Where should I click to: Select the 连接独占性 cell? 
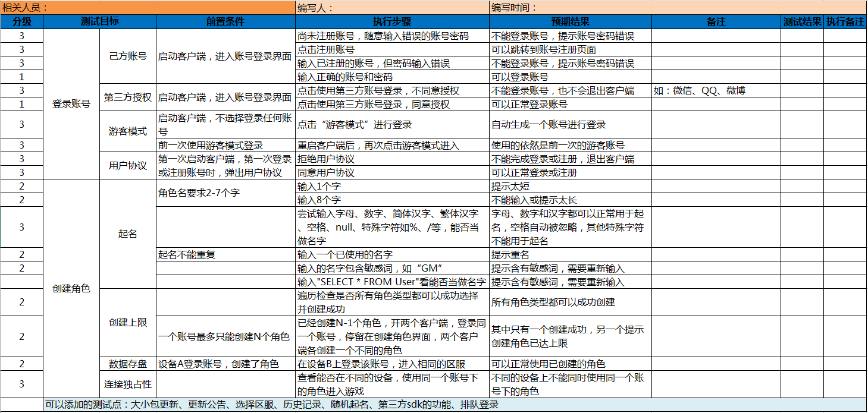point(127,384)
